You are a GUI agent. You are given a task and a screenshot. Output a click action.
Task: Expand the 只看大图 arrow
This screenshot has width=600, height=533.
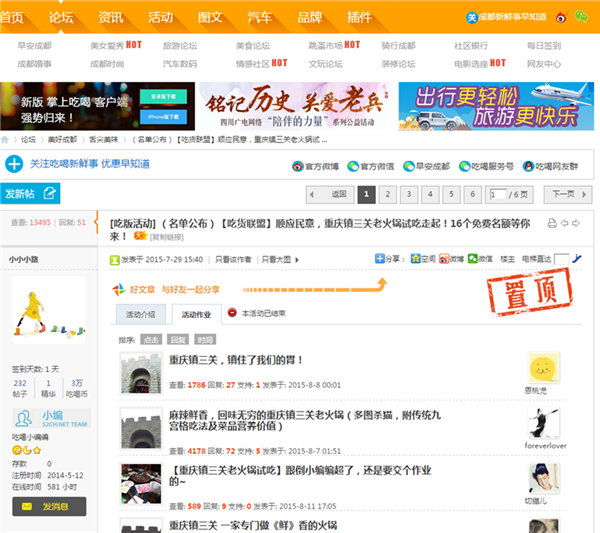(x=297, y=260)
